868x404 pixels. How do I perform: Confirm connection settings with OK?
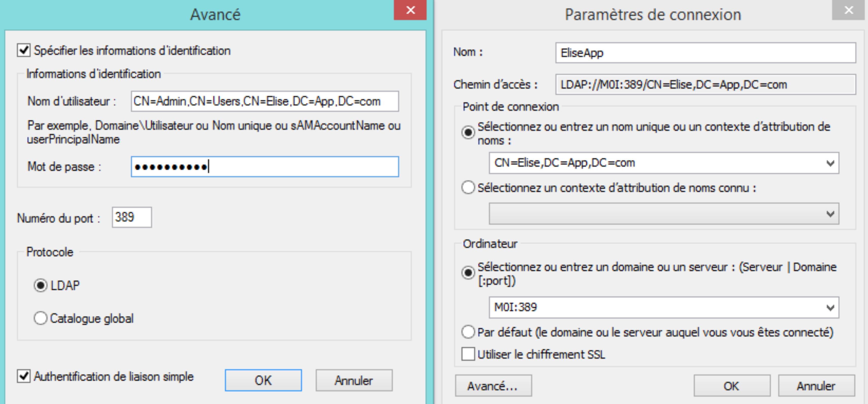point(732,386)
